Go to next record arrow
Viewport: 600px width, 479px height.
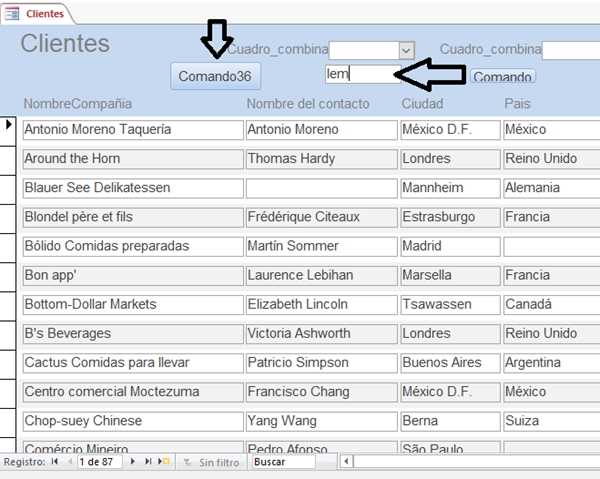click(132, 462)
